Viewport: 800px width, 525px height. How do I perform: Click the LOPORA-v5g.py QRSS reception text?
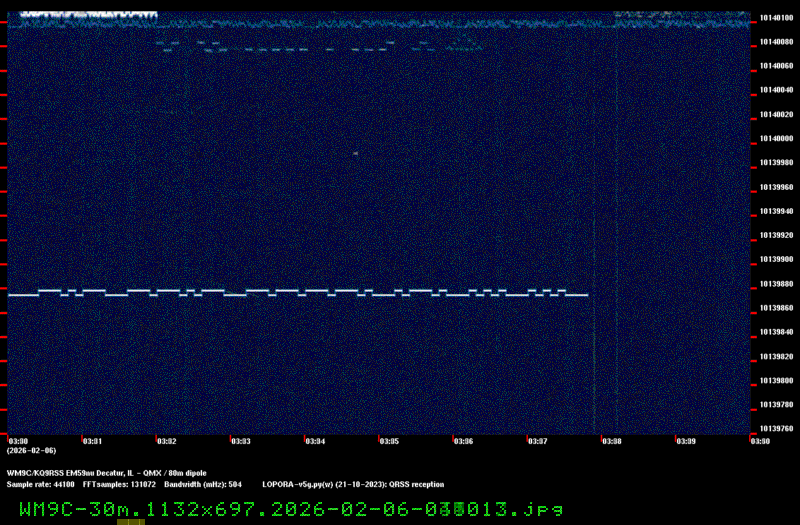(x=352, y=484)
